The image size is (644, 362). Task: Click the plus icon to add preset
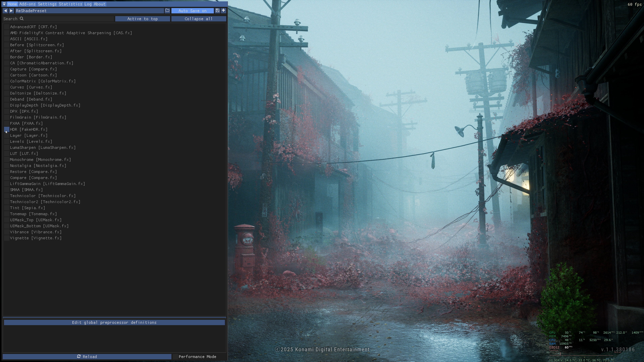[224, 11]
